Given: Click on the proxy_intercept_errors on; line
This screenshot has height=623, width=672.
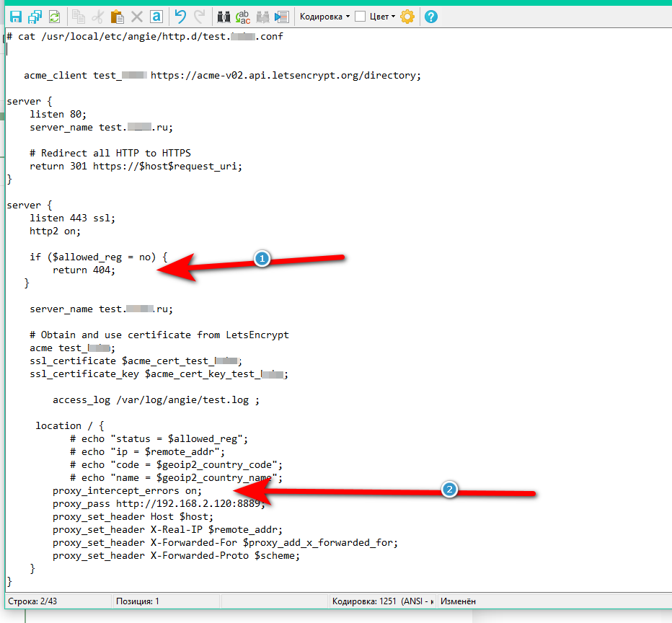Looking at the screenshot, I should pos(127,491).
